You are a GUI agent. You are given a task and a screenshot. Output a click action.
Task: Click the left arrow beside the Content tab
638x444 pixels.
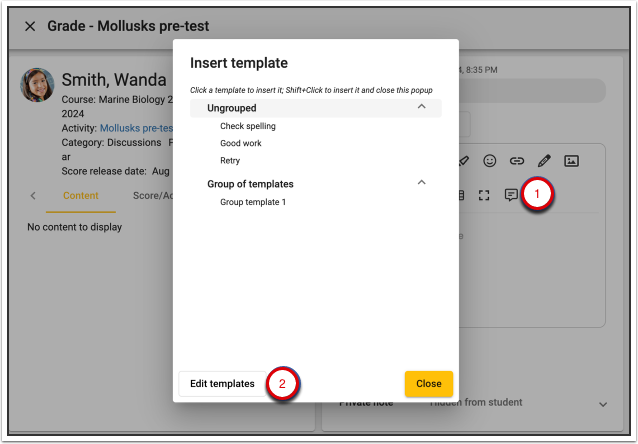(32, 196)
